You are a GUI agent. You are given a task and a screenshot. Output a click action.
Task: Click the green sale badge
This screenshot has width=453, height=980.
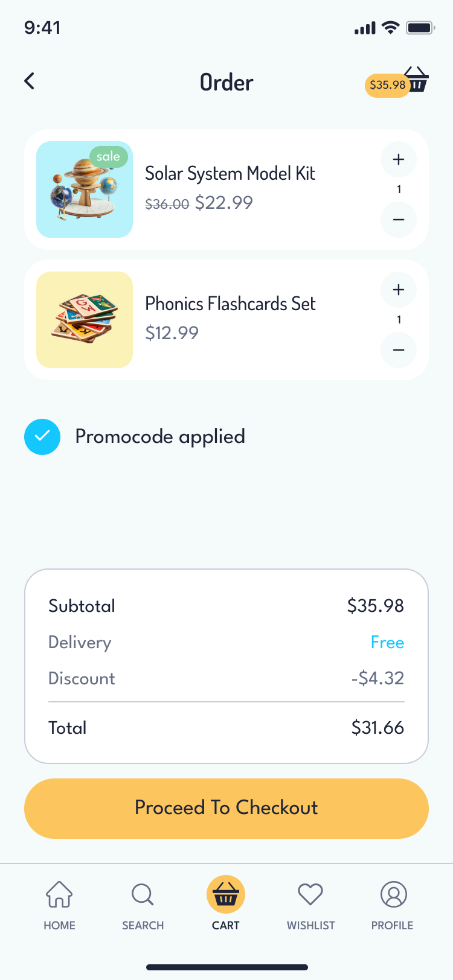[109, 157]
